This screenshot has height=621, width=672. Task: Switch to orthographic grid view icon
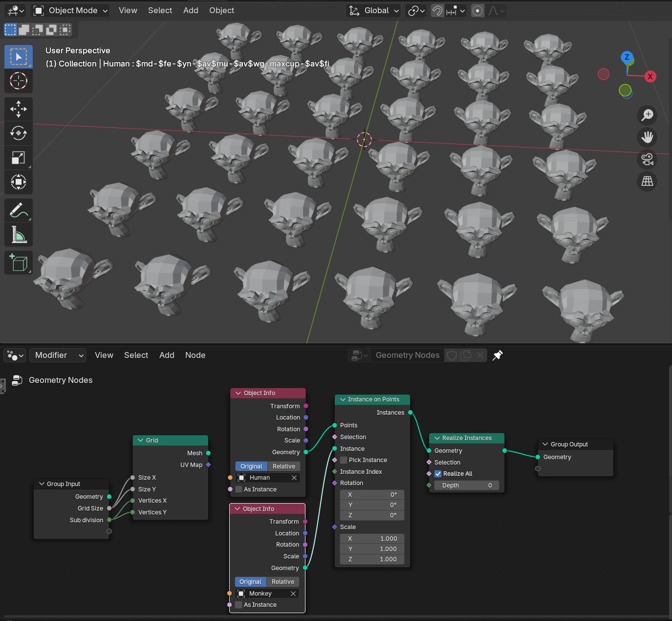(647, 181)
